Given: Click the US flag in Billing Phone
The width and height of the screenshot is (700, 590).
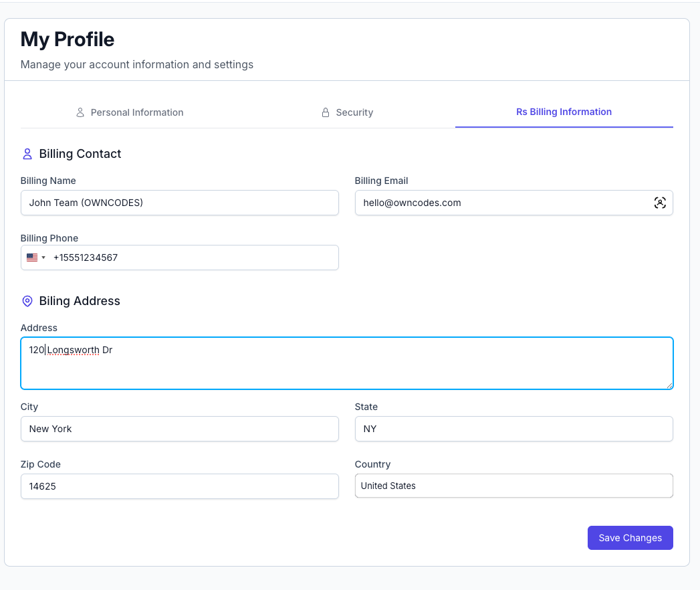Looking at the screenshot, I should [x=32, y=258].
